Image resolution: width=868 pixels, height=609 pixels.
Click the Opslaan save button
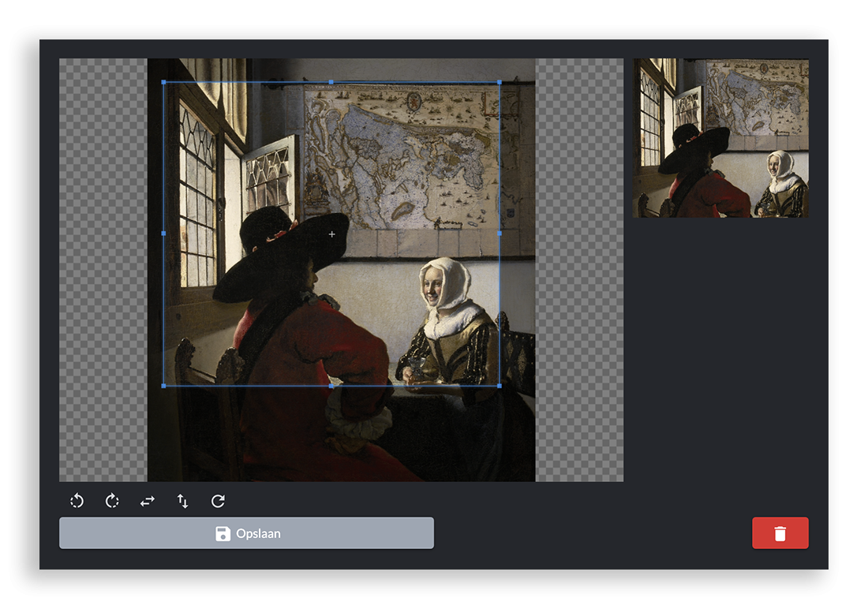246,532
